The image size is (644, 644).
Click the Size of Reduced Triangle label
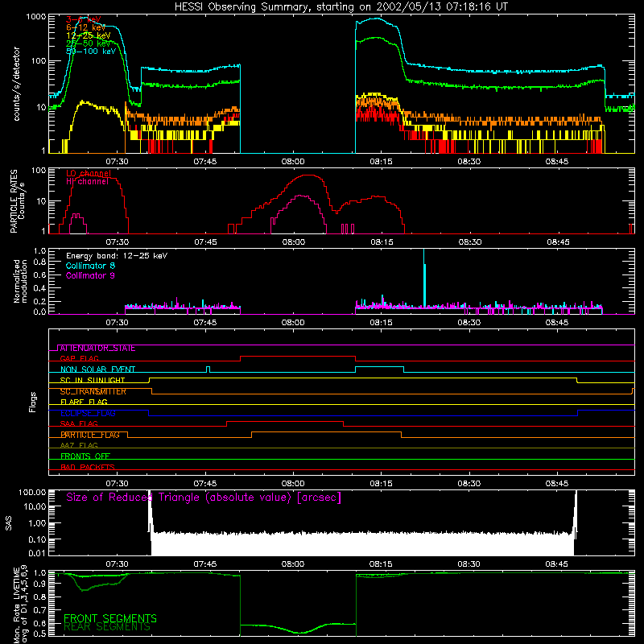point(204,497)
